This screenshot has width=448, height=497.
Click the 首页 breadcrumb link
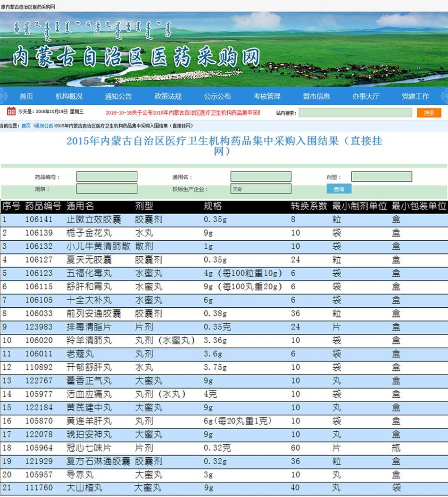coord(26,126)
